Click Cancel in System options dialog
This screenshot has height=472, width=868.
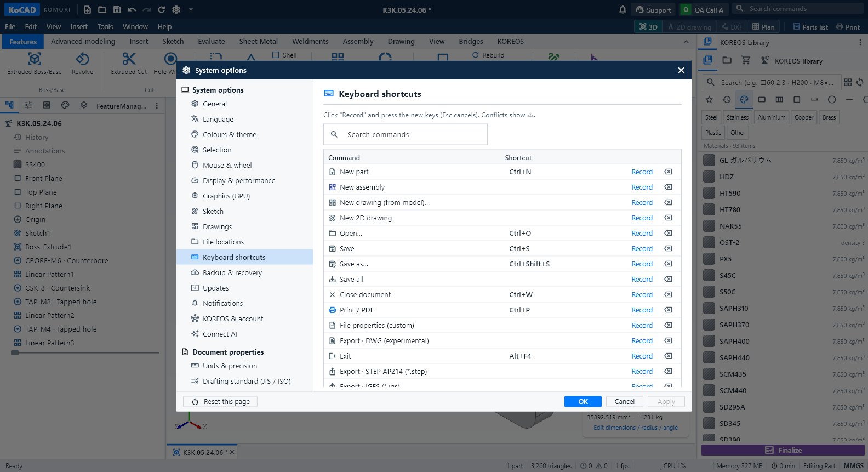(x=625, y=401)
